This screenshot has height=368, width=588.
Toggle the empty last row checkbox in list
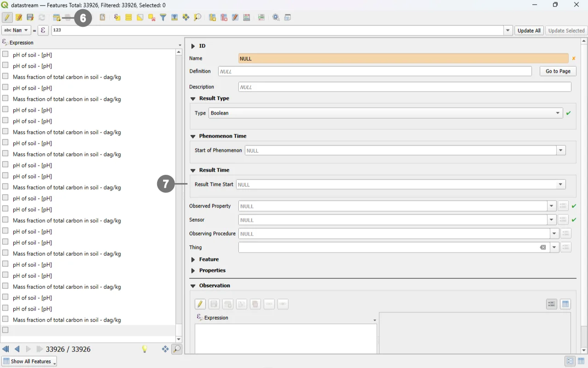[x=6, y=330]
